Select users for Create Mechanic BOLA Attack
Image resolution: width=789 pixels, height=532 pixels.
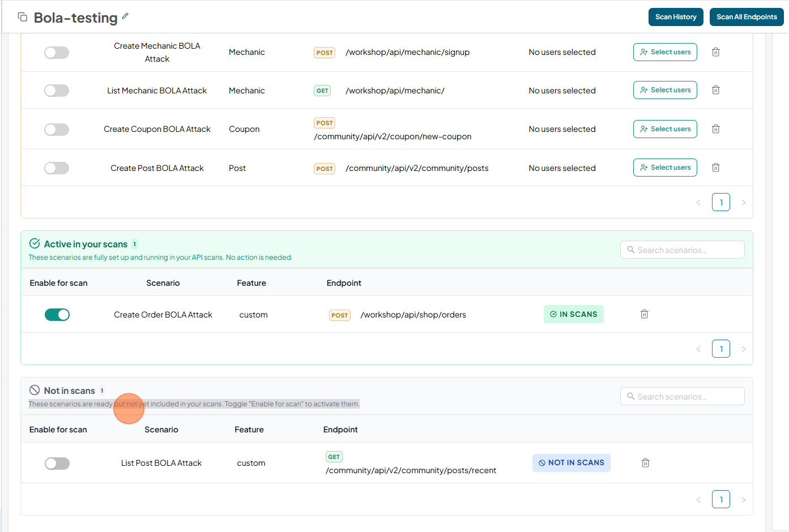(x=665, y=52)
